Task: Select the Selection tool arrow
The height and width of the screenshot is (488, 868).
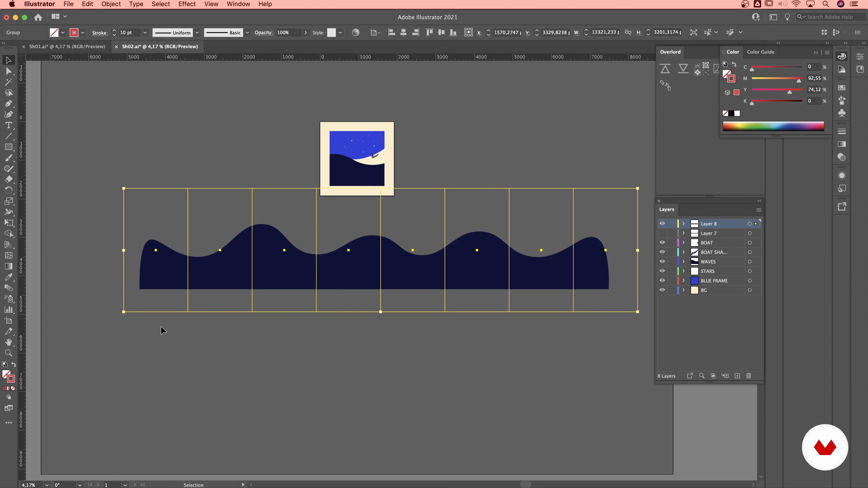Action: click(9, 60)
